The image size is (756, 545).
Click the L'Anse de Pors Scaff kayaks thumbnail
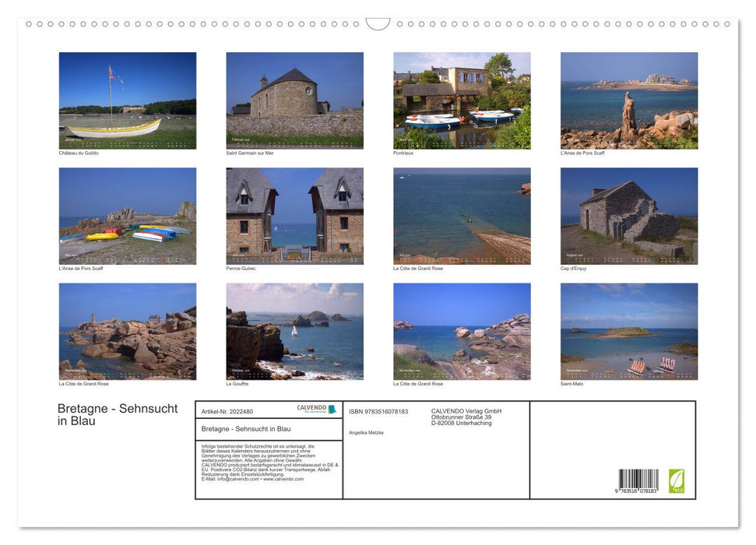pos(128,216)
